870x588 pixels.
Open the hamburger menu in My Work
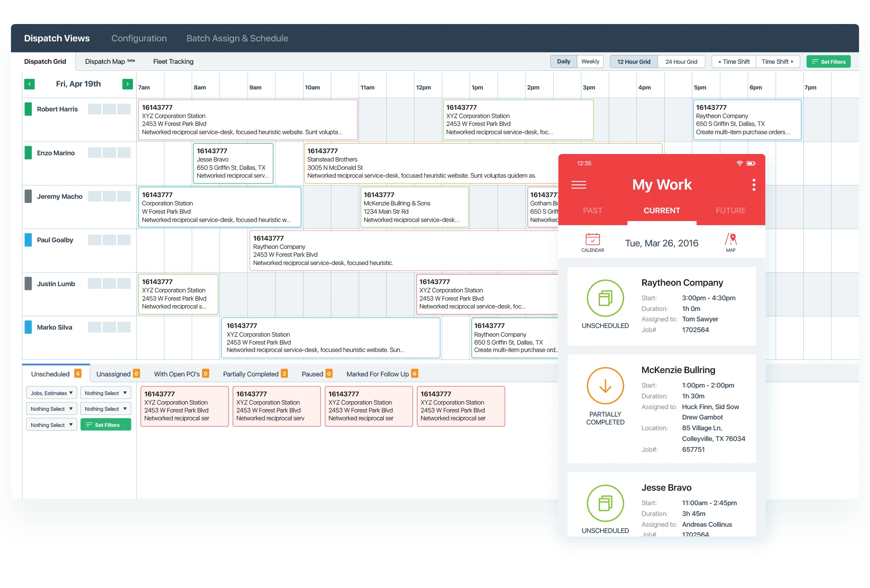point(578,185)
